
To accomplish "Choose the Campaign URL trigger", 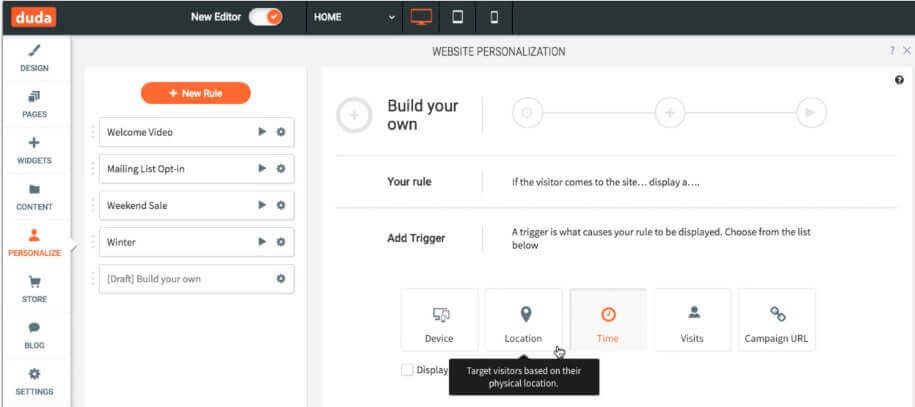I will (776, 321).
